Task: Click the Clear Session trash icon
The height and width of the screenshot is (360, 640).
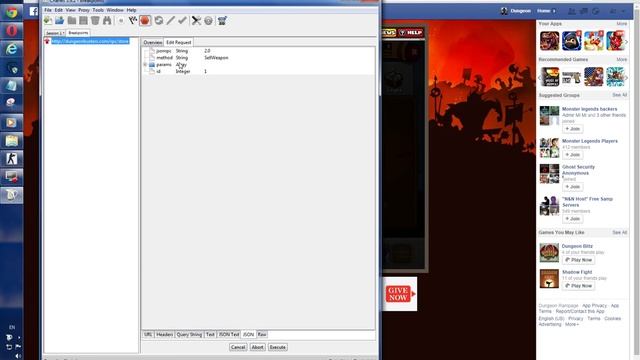Action: [95, 20]
